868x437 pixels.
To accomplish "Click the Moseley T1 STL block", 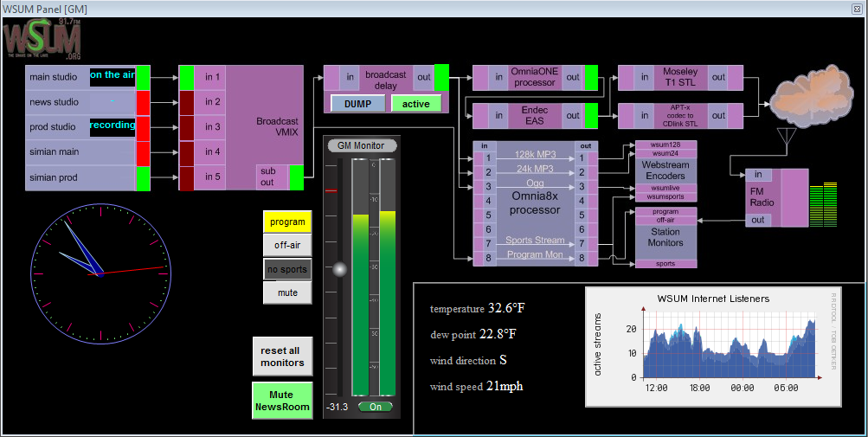I will coord(680,77).
